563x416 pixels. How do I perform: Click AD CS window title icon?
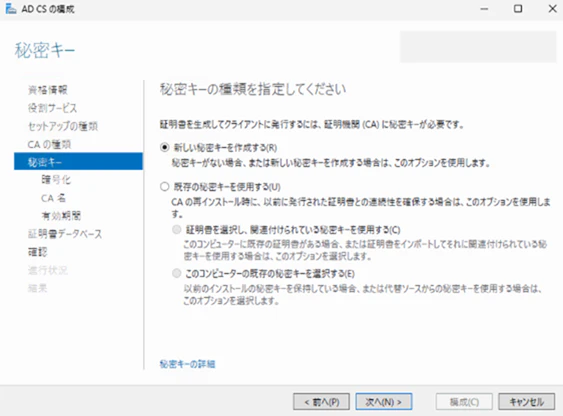[x=11, y=9]
